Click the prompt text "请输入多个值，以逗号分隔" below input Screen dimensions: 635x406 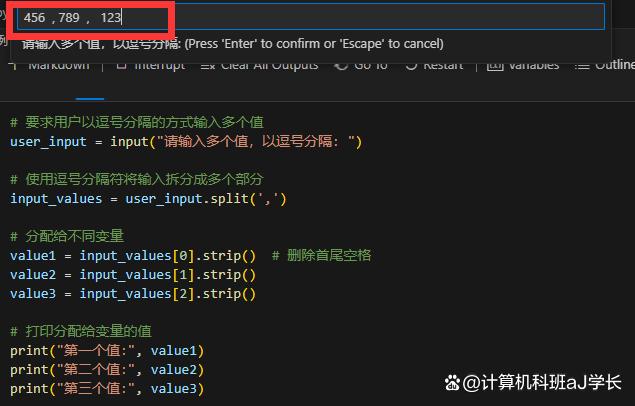(101, 43)
